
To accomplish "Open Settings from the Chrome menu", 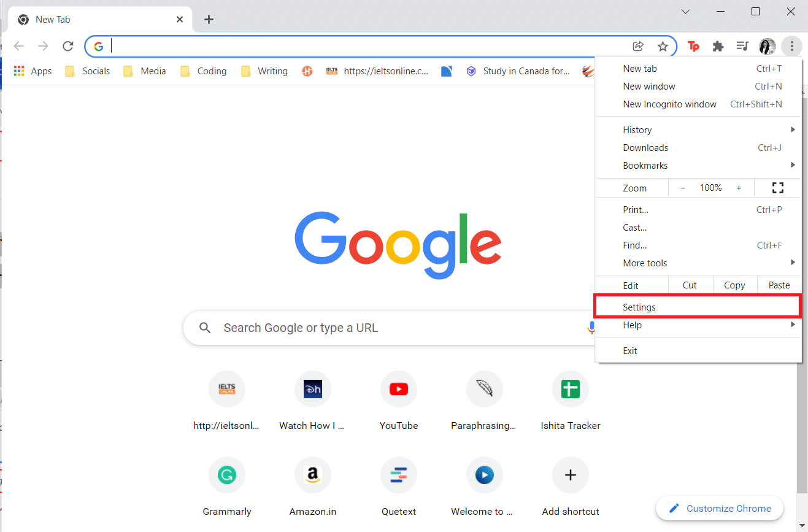I will pos(698,307).
